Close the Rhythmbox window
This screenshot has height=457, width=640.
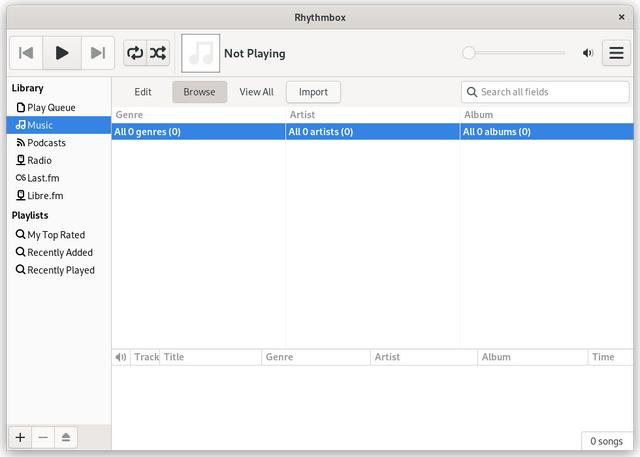[x=621, y=17]
